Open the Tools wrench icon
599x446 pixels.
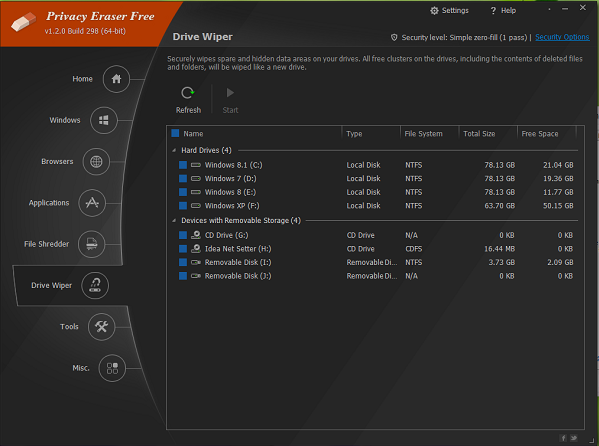coord(101,327)
